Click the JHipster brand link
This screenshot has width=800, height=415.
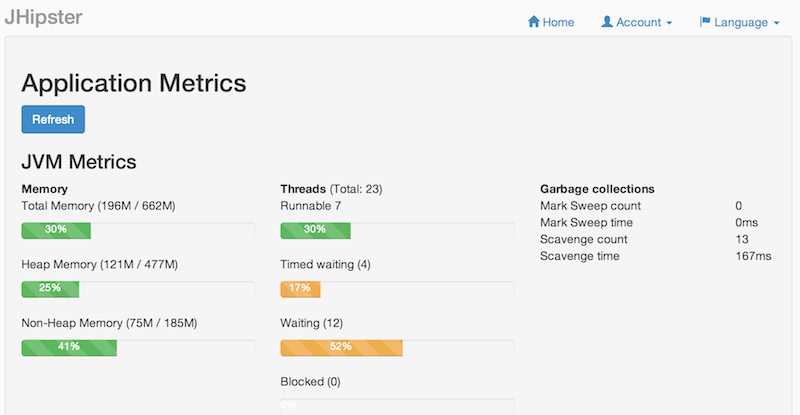(x=43, y=17)
